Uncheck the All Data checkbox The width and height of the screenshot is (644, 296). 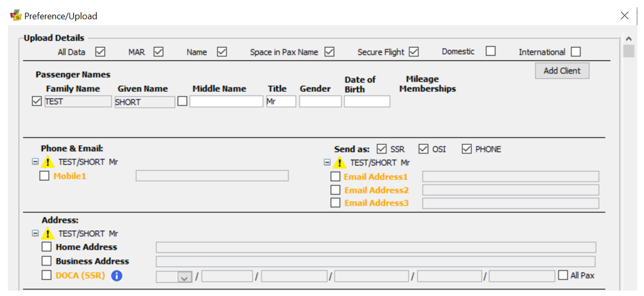pos(100,52)
